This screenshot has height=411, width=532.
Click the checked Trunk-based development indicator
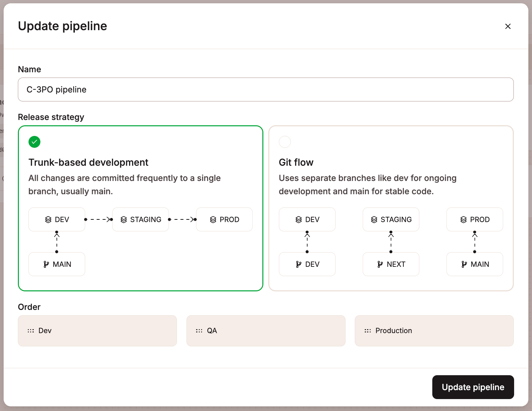pyautogui.click(x=34, y=142)
